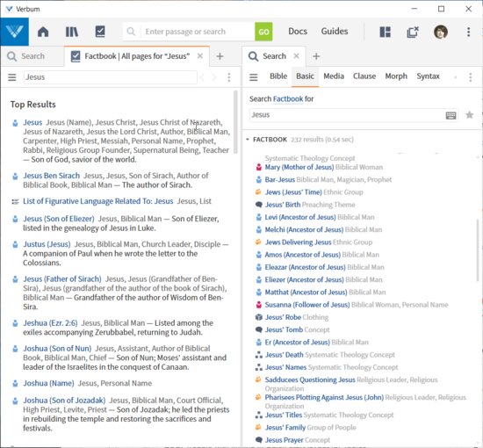Click woman icon beside Mary (Mother of Jesus)
The width and height of the screenshot is (483, 448).
[x=259, y=167]
